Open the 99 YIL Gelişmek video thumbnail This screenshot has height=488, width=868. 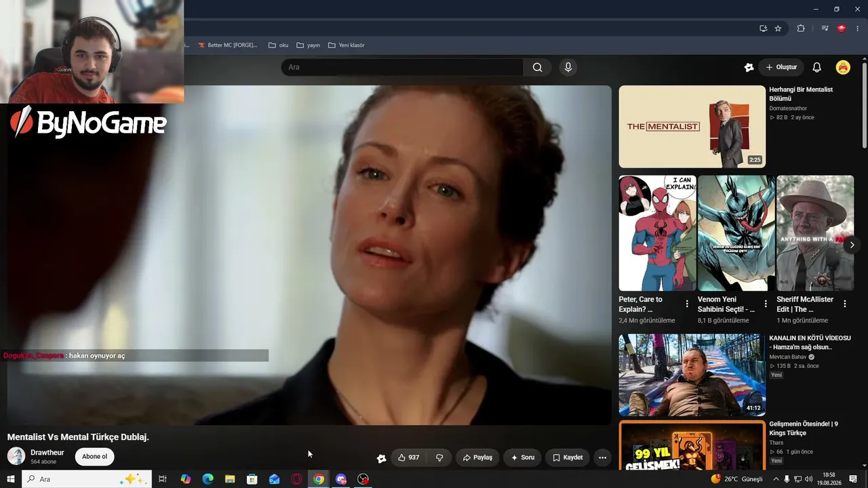coord(692,445)
